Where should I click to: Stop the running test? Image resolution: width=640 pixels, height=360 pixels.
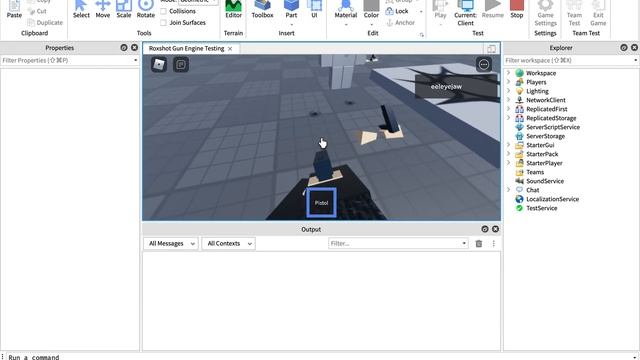tap(517, 9)
